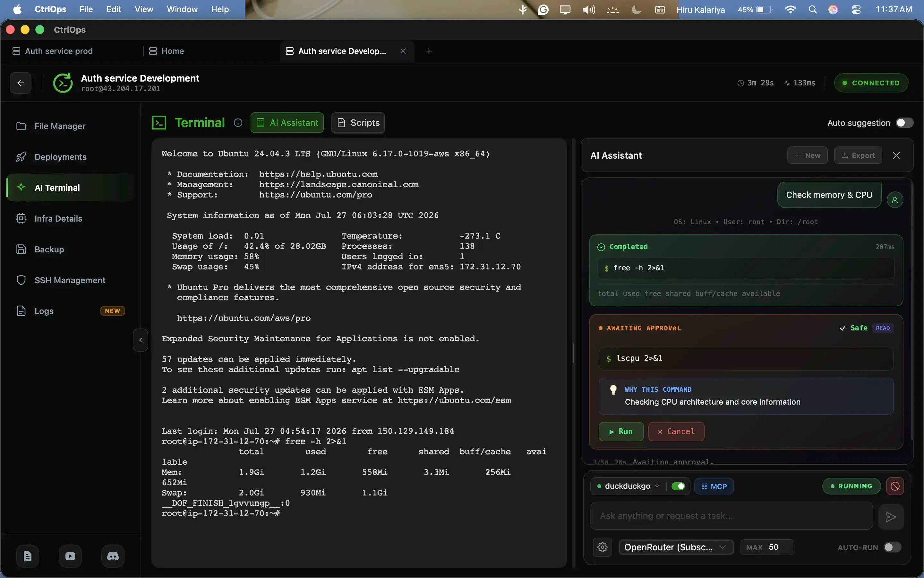Screen dimensions: 924x578
Task: Open macOS Spotlight search icon
Action: pyautogui.click(x=812, y=10)
